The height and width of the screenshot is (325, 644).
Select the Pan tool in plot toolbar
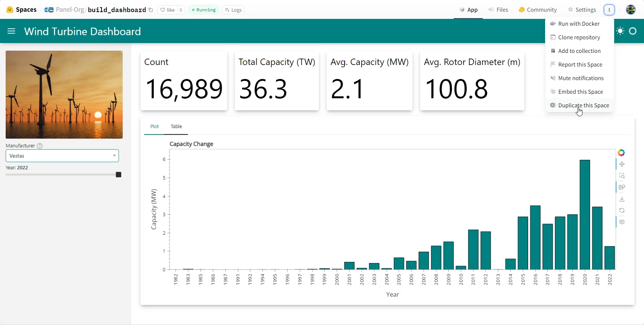pyautogui.click(x=622, y=164)
